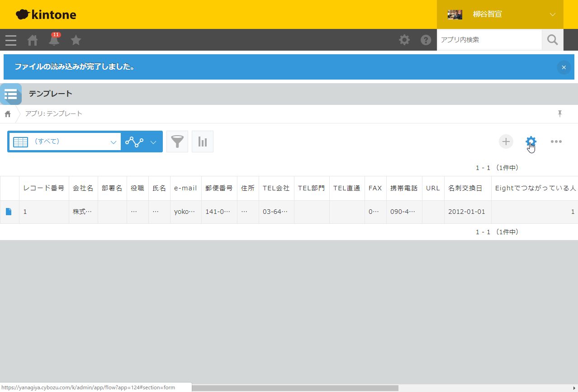Click the 住所 column header
The height and width of the screenshot is (392, 578).
[248, 188]
